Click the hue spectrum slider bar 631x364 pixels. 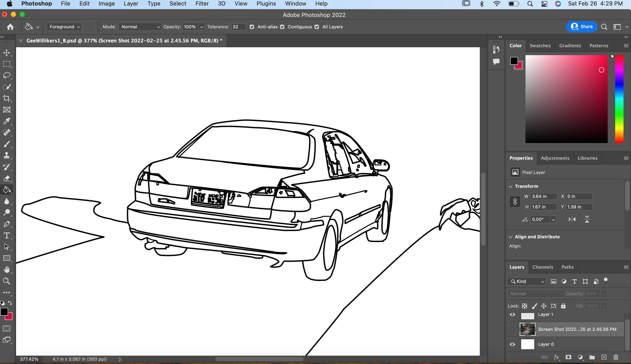point(619,99)
